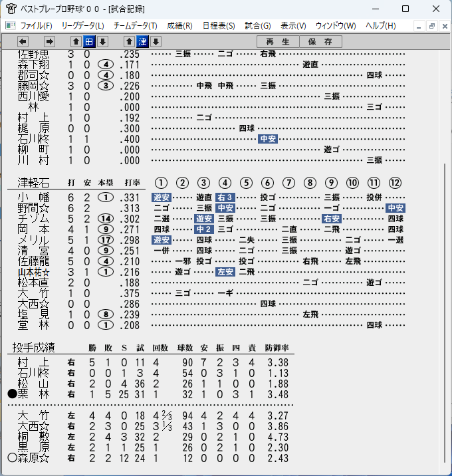The image size is (452, 476).
Task: Select the 津 team icon
Action: [142, 42]
